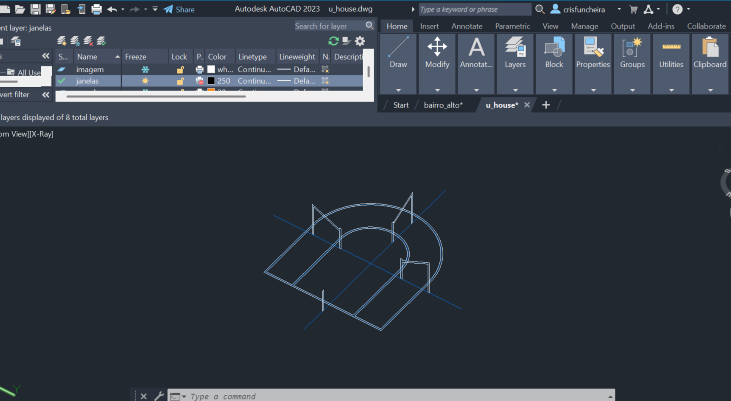
Task: Toggle lock on the janelas layer
Action: tap(180, 81)
